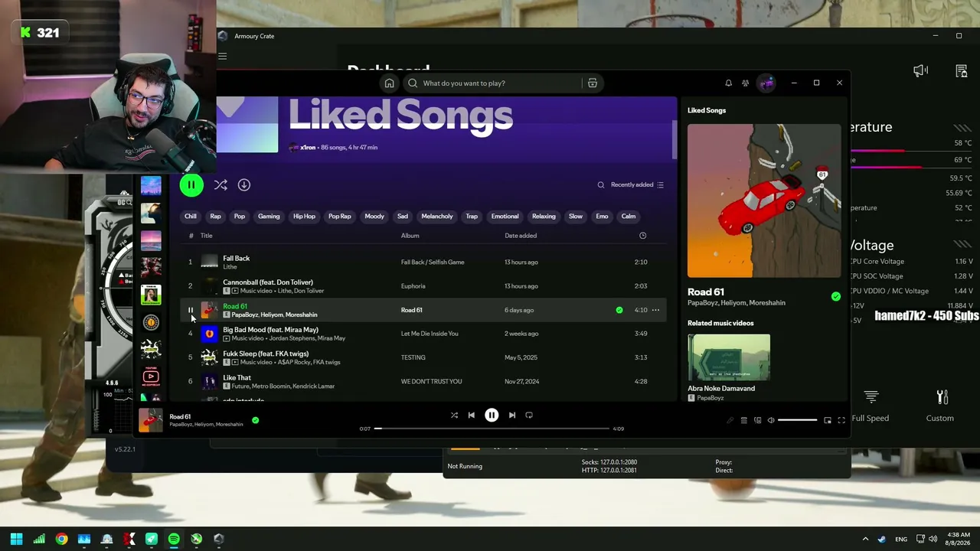Toggle repeat in the player bar
980x551 pixels.
point(529,415)
